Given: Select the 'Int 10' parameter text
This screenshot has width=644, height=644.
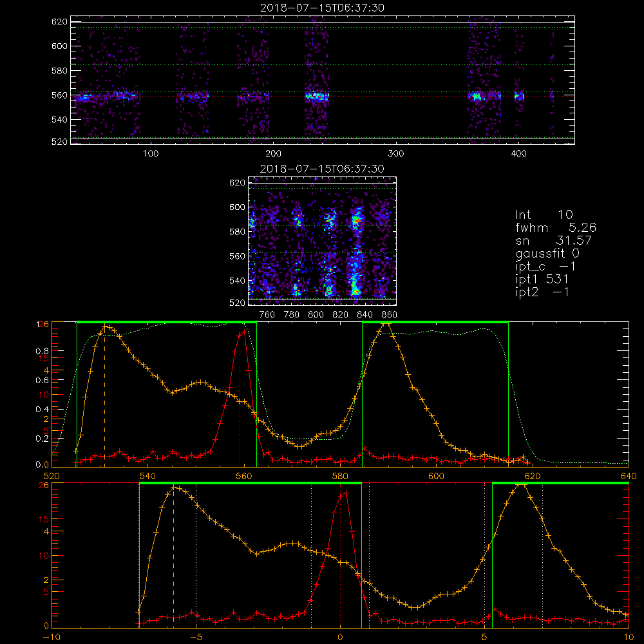Looking at the screenshot, I should [544, 214].
